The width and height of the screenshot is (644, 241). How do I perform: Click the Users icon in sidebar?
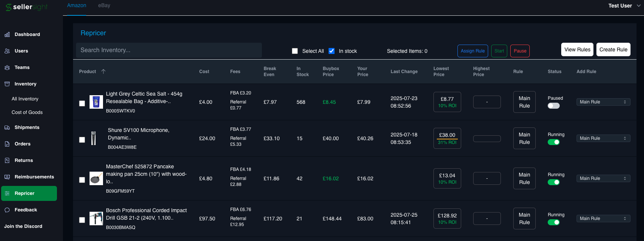pos(7,51)
